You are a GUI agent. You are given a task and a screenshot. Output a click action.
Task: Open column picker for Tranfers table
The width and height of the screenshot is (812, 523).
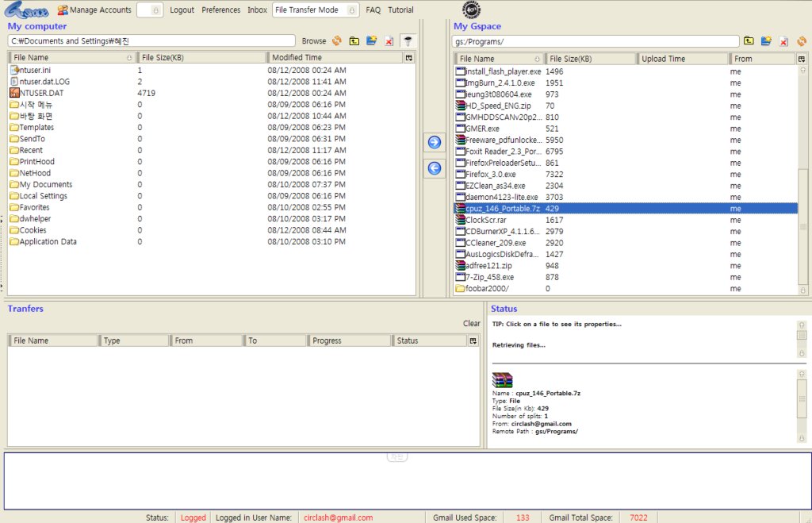pyautogui.click(x=473, y=340)
